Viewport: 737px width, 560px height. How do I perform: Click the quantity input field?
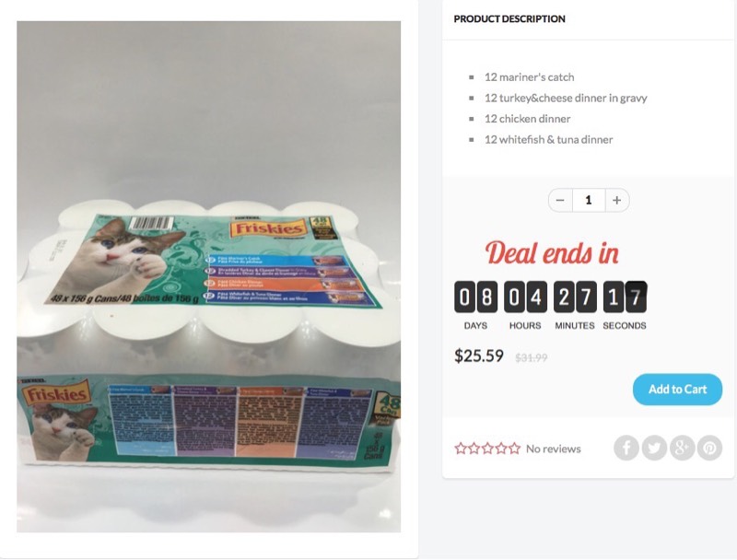(x=589, y=200)
